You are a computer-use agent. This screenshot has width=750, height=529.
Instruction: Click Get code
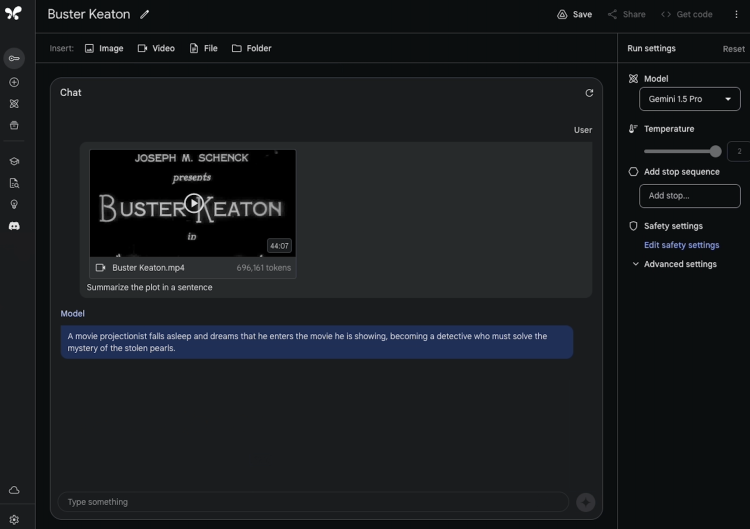[x=686, y=14]
